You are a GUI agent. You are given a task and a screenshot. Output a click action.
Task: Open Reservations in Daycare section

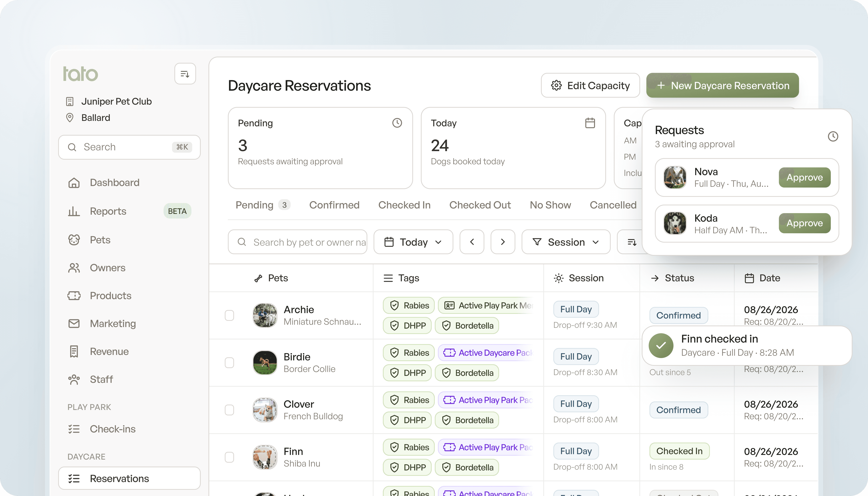(129, 479)
